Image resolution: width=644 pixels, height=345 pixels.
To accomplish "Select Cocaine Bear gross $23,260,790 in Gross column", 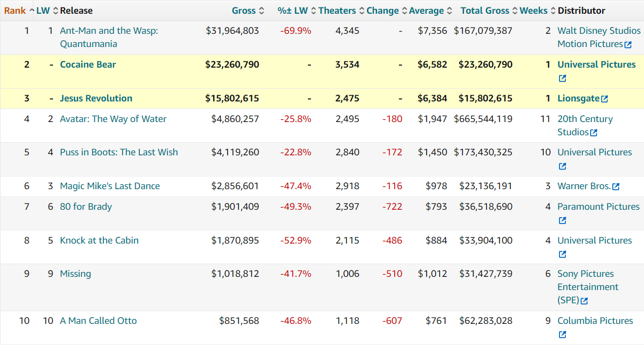I will [232, 64].
